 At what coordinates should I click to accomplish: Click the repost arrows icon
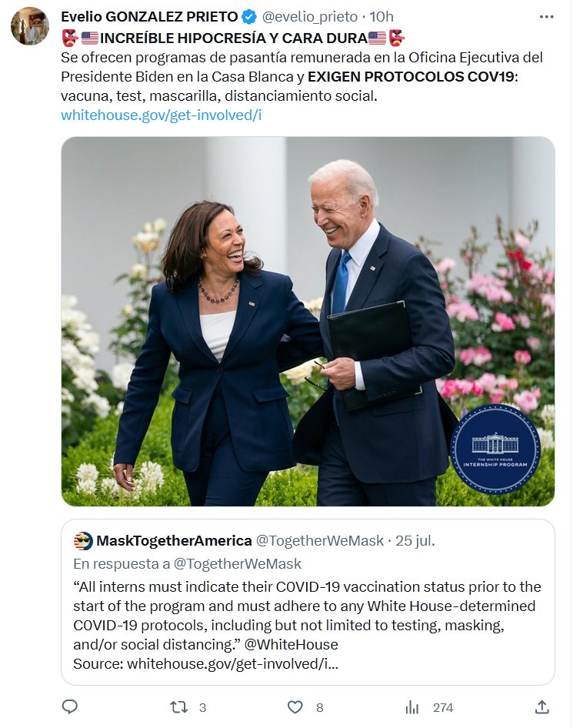tap(179, 706)
